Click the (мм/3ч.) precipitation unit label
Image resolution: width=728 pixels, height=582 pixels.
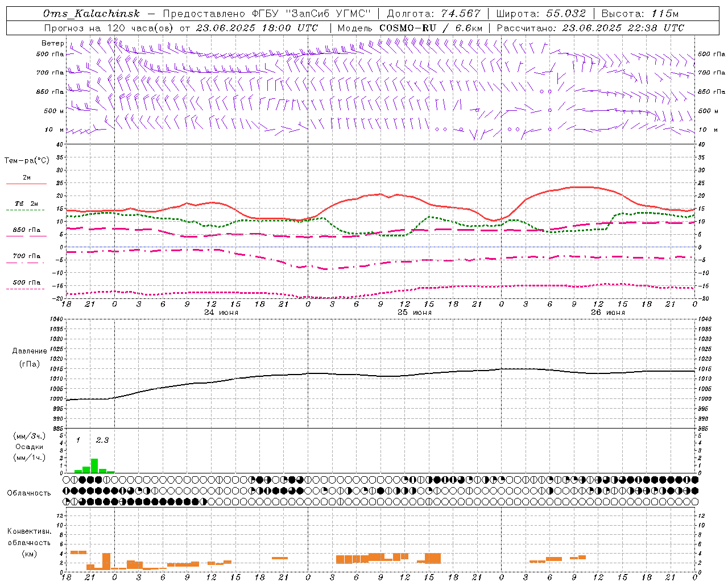coord(29,436)
